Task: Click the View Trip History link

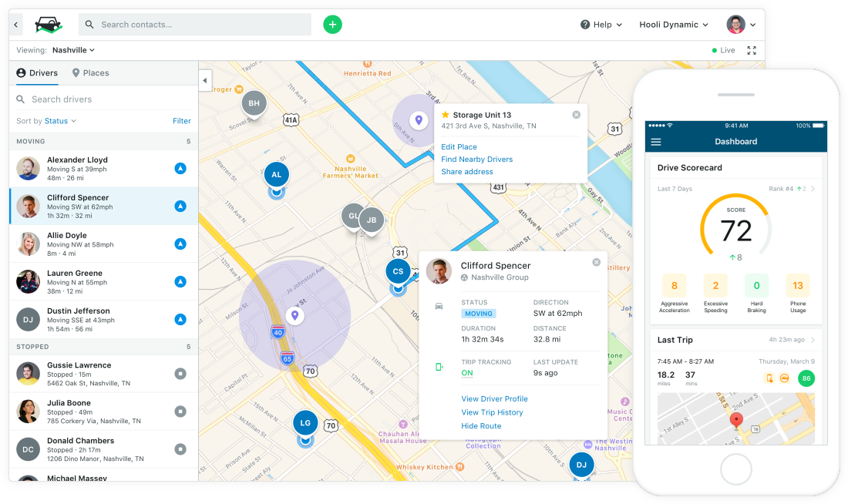Action: click(492, 412)
